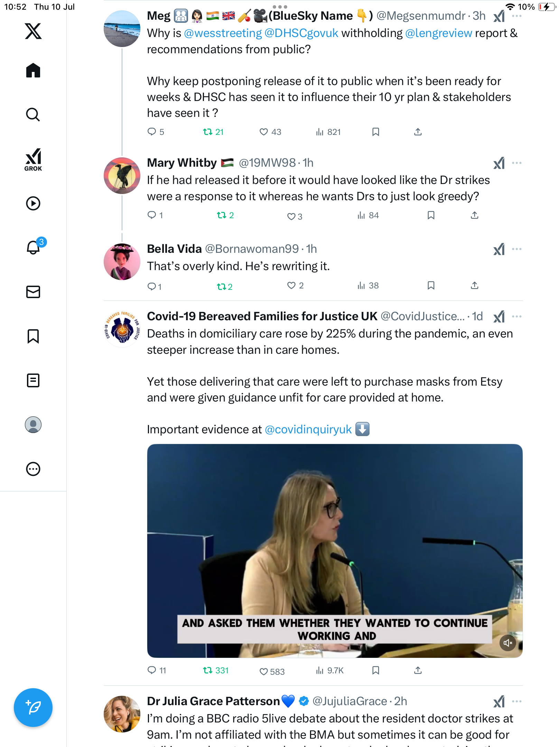Unmute the Covid inquiry video
This screenshot has width=560, height=747.
point(508,643)
